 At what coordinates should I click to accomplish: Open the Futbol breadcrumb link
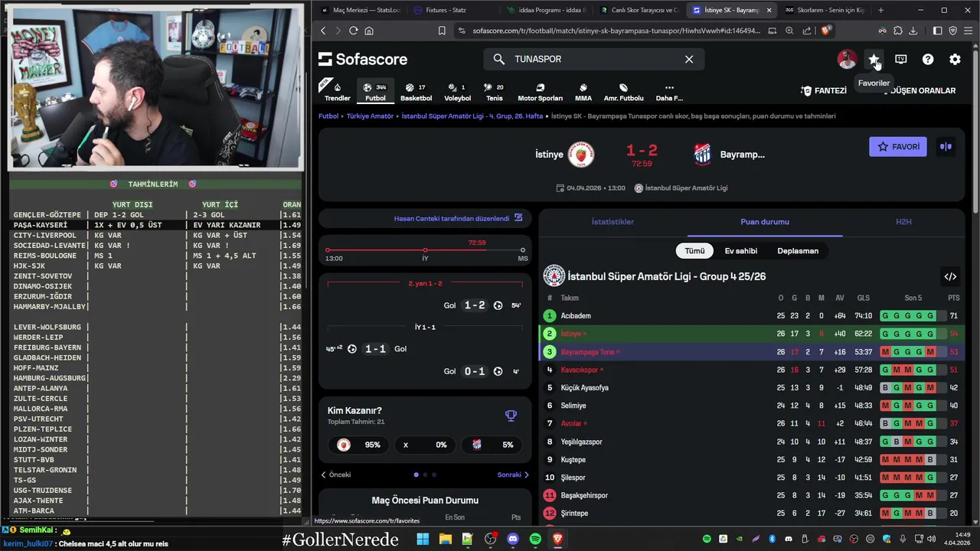[x=328, y=116]
